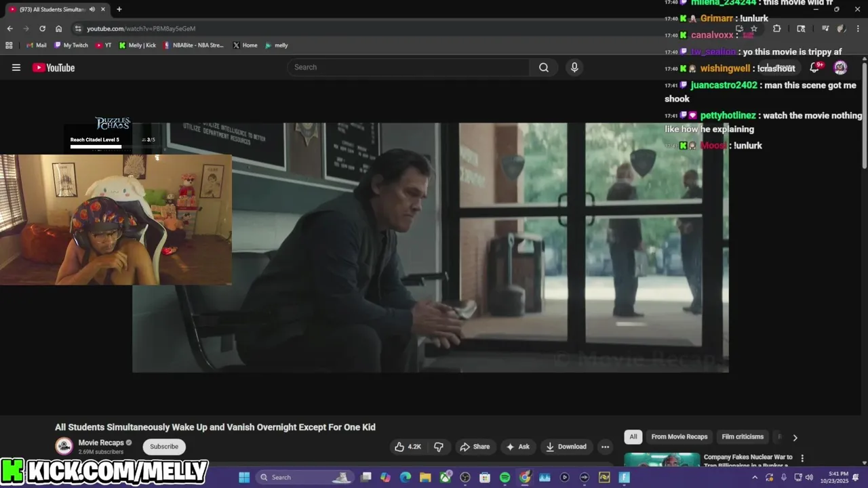Screen dimensions: 868x488
Task: Click the page vertical scrollbar
Action: (x=864, y=115)
